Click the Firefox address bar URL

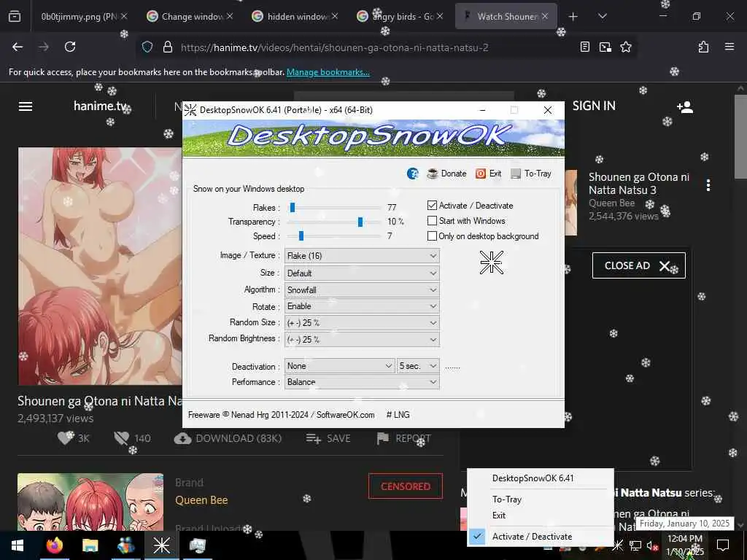(x=334, y=47)
